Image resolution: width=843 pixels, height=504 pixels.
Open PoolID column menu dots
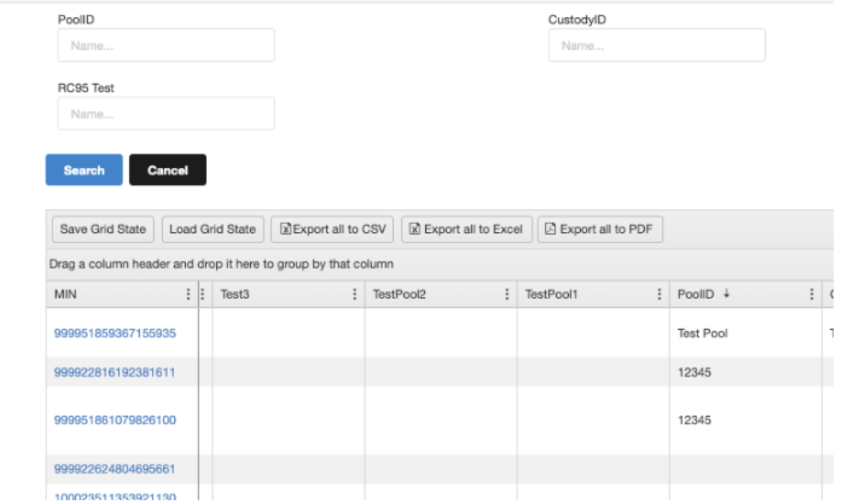pos(812,294)
